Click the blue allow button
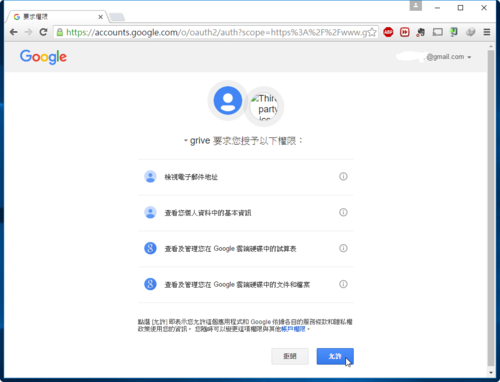The width and height of the screenshot is (500, 382). click(x=335, y=356)
